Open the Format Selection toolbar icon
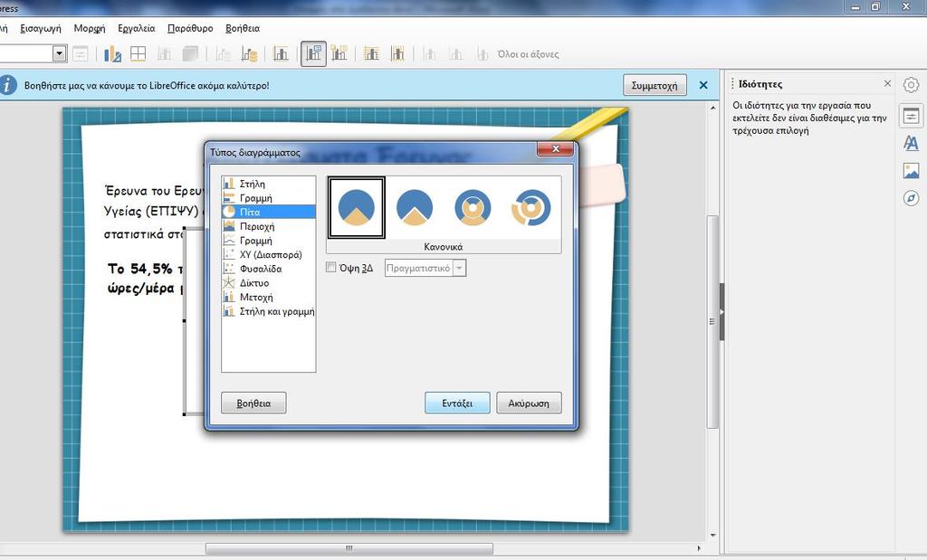Screen dimensions: 927x560 81,53
